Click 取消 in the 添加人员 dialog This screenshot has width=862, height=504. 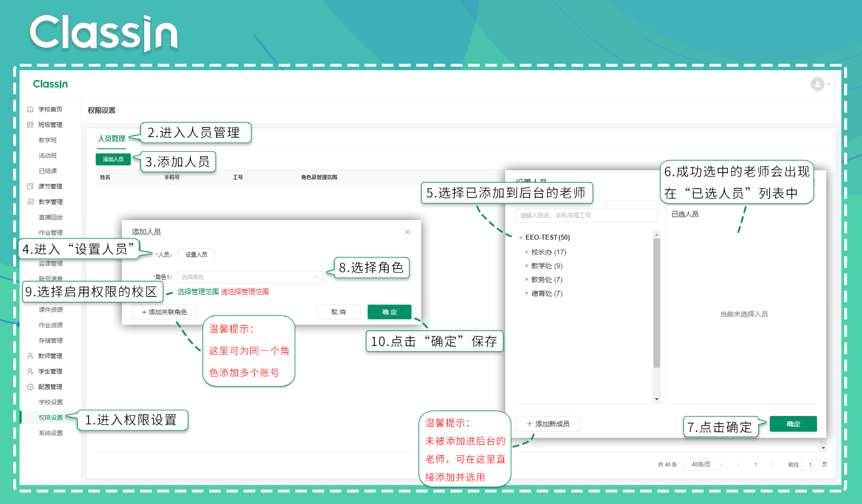(x=338, y=312)
